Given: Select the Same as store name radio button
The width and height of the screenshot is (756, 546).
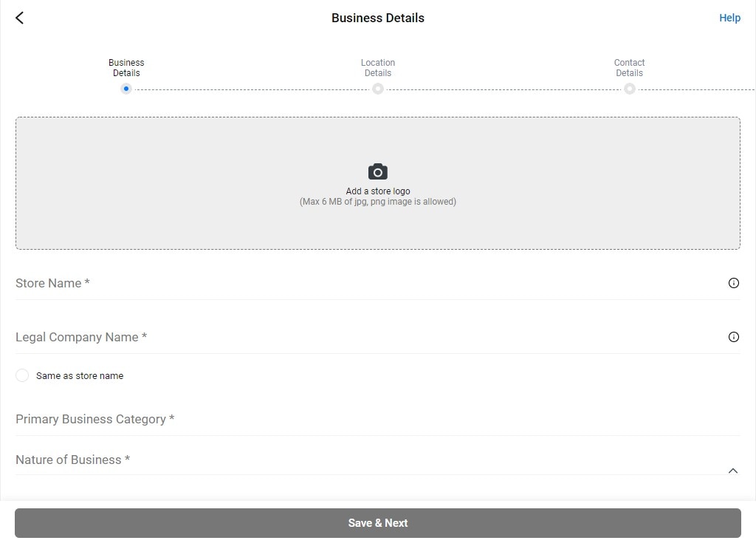Looking at the screenshot, I should tap(22, 375).
